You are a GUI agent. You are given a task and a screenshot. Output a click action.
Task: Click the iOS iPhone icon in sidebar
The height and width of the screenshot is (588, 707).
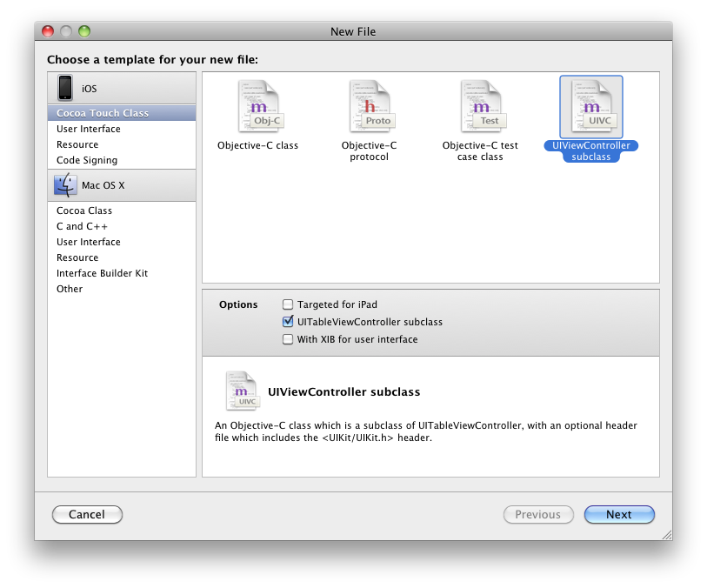point(65,88)
